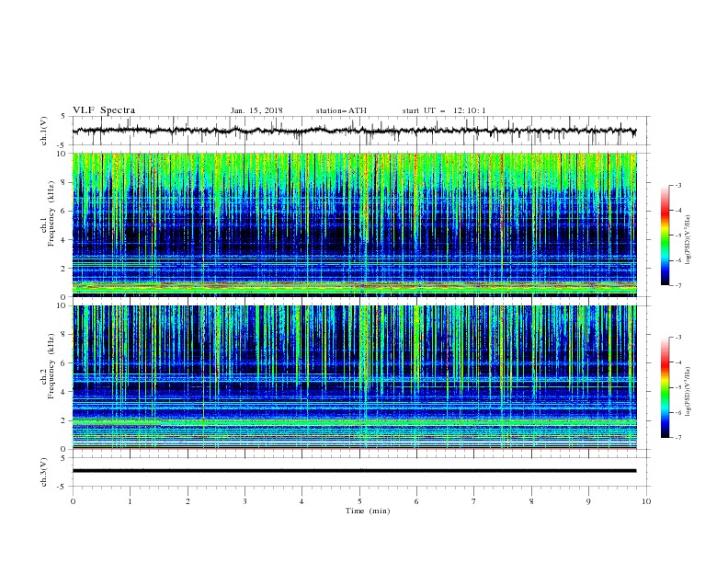Click time axis tick label '10'
Image resolution: width=728 pixels, height=563 pixels.
click(646, 501)
